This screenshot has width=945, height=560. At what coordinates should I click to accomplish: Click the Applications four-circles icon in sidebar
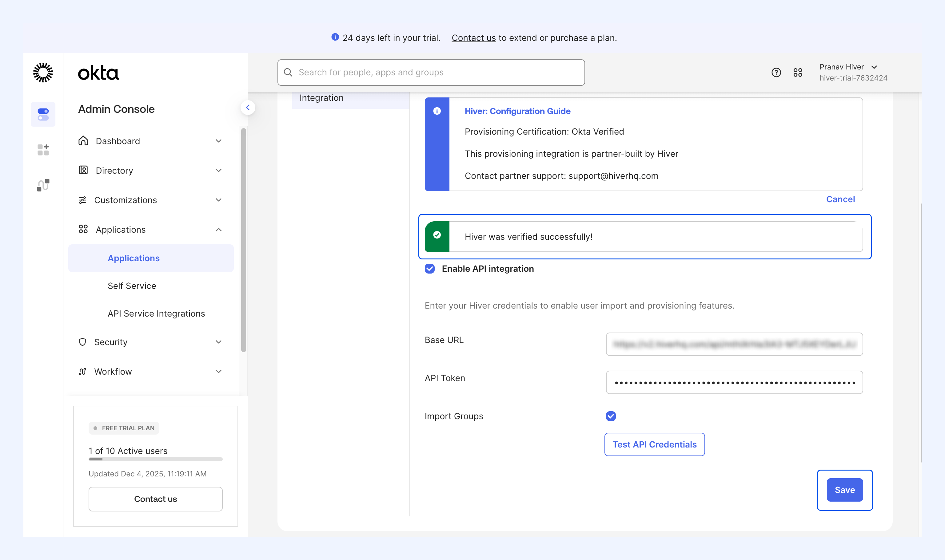[83, 229]
